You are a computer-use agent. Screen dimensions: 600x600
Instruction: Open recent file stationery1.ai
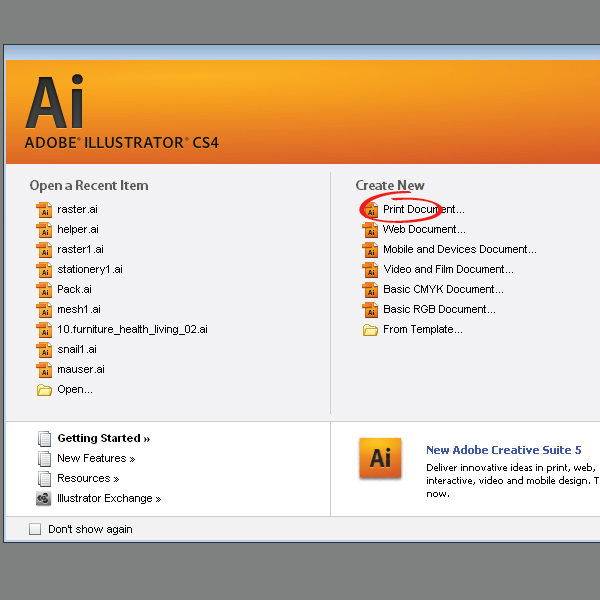(90, 269)
